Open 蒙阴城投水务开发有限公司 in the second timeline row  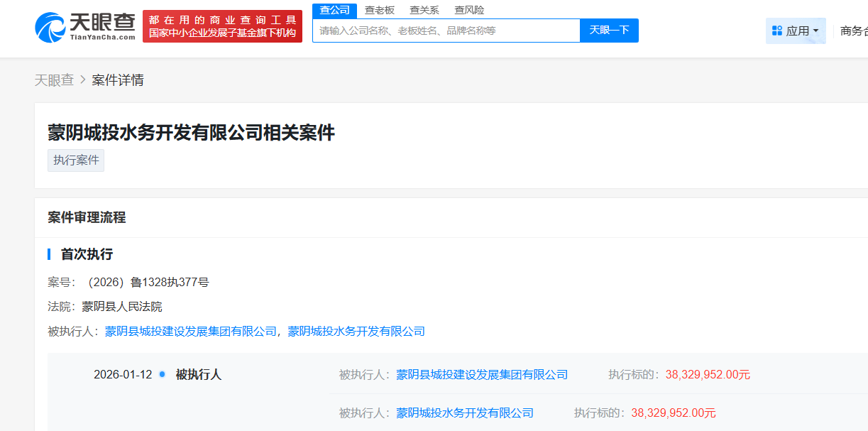[x=465, y=413]
